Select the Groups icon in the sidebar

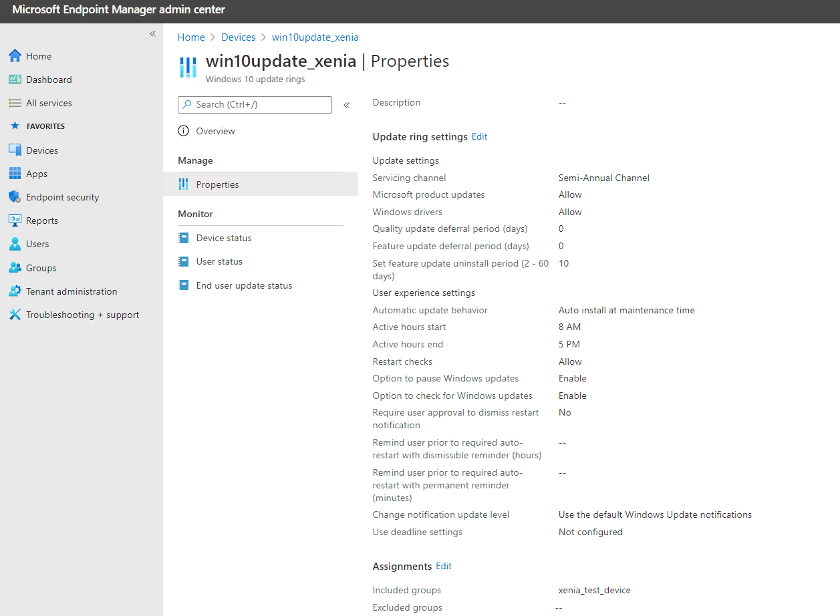(x=40, y=267)
